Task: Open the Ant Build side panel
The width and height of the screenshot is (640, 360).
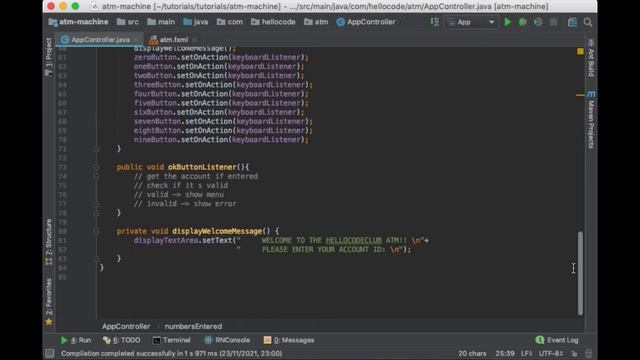Action: coord(591,58)
